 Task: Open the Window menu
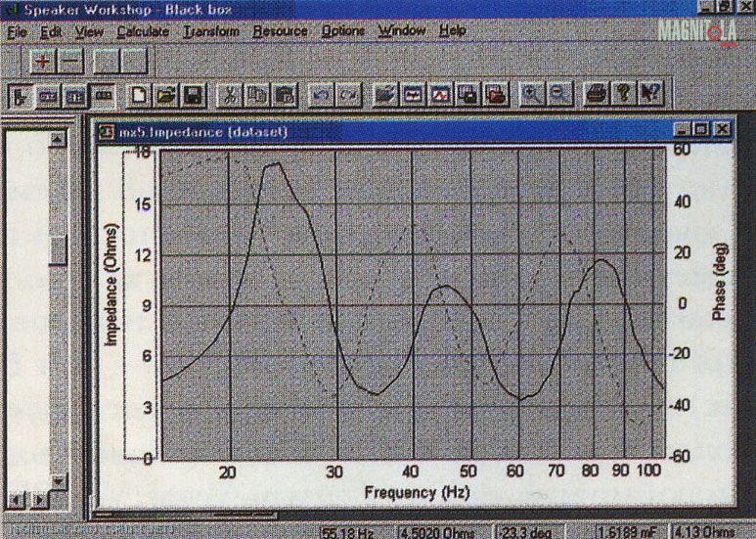coord(402,31)
